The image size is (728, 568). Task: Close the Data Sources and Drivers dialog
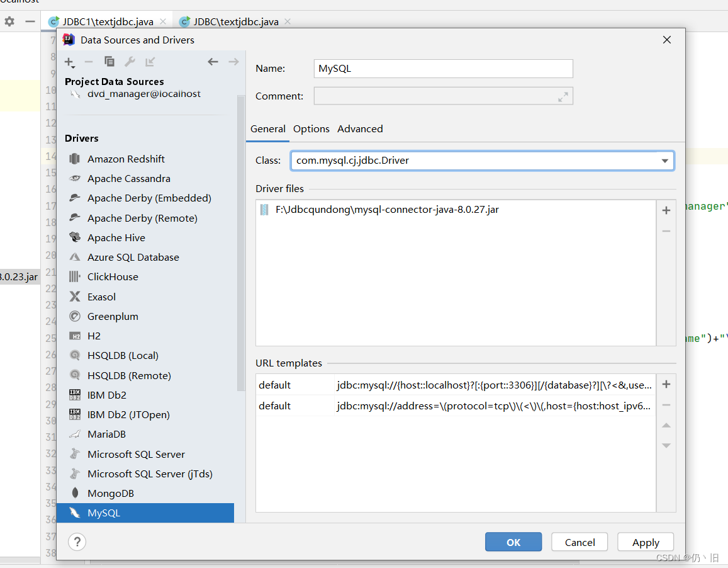coord(667,40)
